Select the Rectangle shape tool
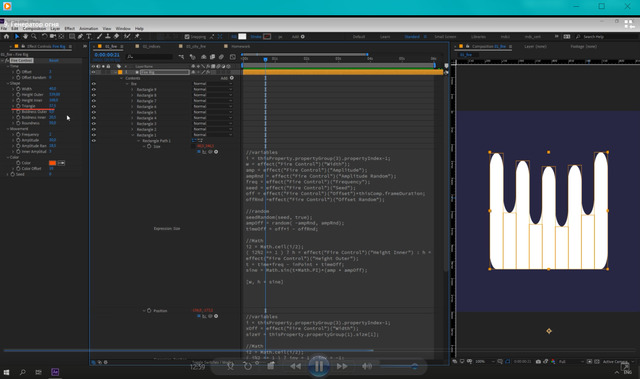This screenshot has height=379, width=640. [x=72, y=37]
